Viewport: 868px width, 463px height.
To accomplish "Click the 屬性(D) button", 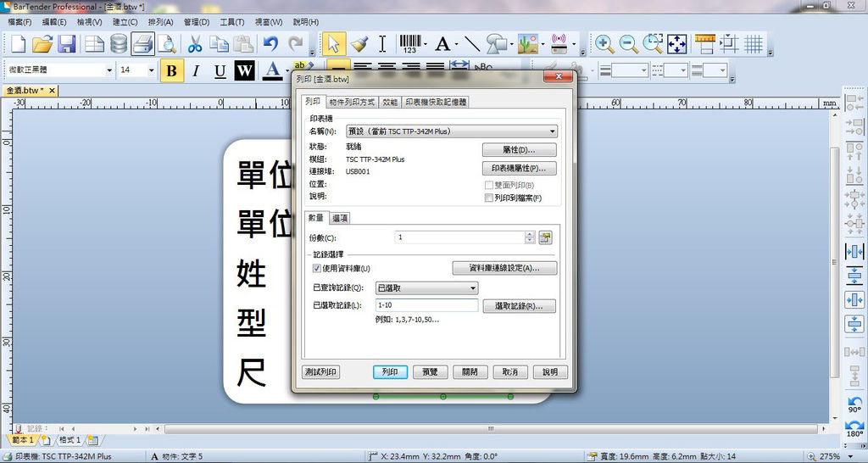I will [520, 149].
